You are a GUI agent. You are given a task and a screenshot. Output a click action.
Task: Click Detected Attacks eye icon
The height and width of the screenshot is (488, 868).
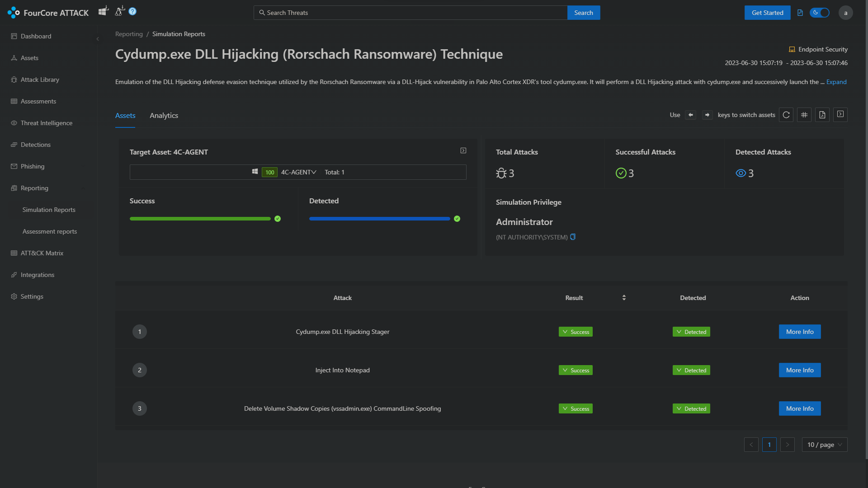tap(741, 173)
